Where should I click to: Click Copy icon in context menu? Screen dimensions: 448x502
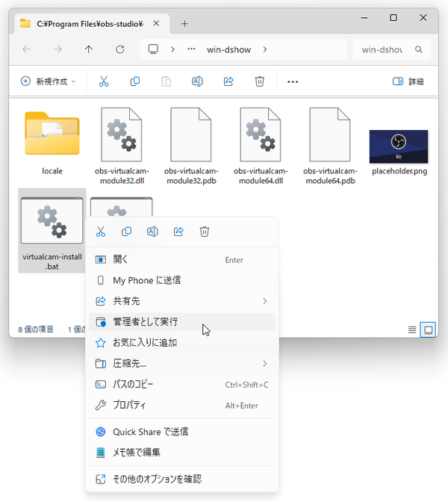(126, 232)
